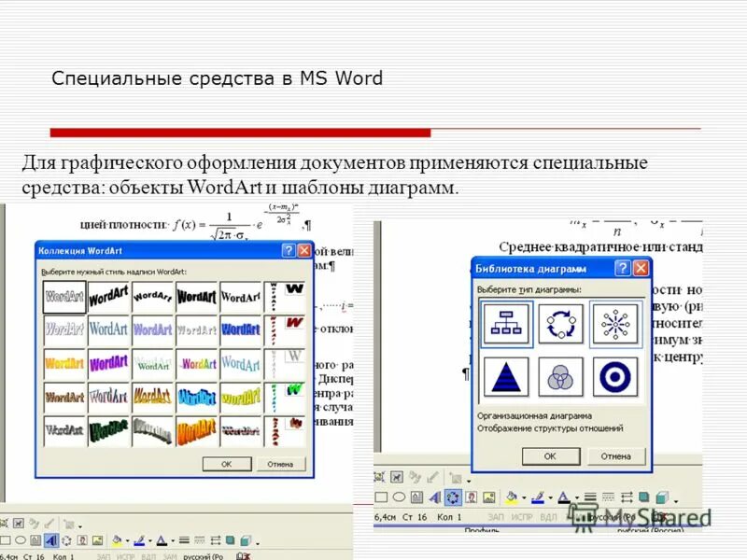Open Clip Art icon in right window
The width and height of the screenshot is (747, 560).
pos(472,497)
